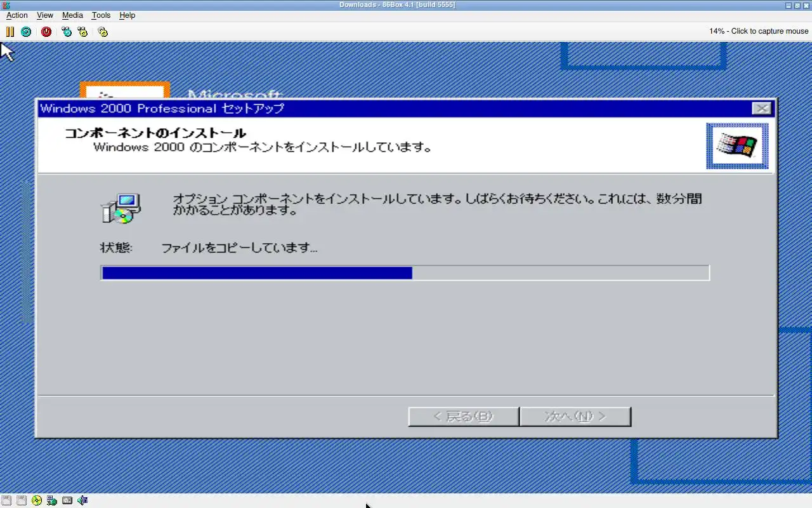Click the second floppy drive status icon
812x508 pixels.
[x=21, y=500]
